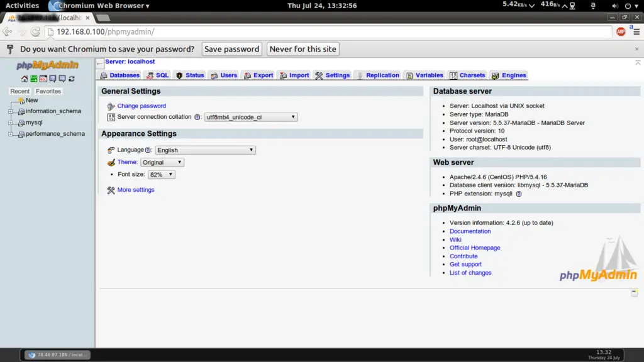Click Language help question mark icon

coord(148,150)
